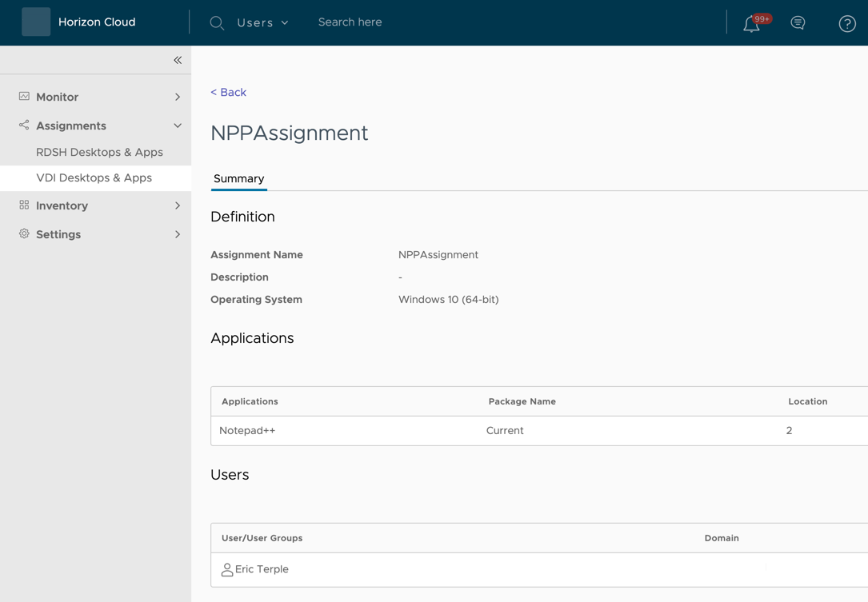Open the Users search scope dropdown
Image resolution: width=868 pixels, height=602 pixels.
(262, 23)
